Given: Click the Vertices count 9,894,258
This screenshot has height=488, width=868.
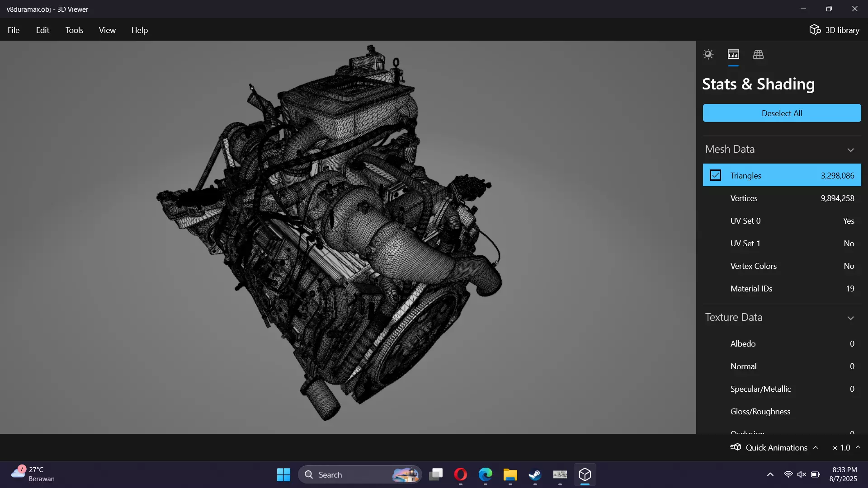Looking at the screenshot, I should 837,198.
